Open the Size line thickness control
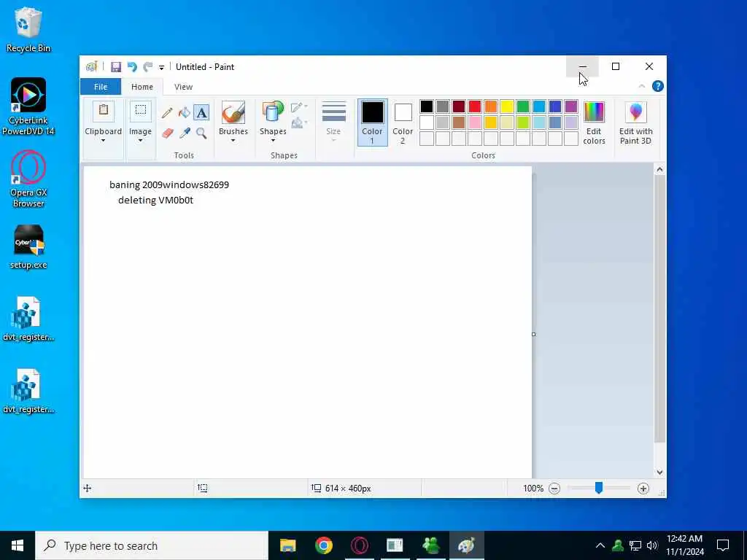 point(333,121)
